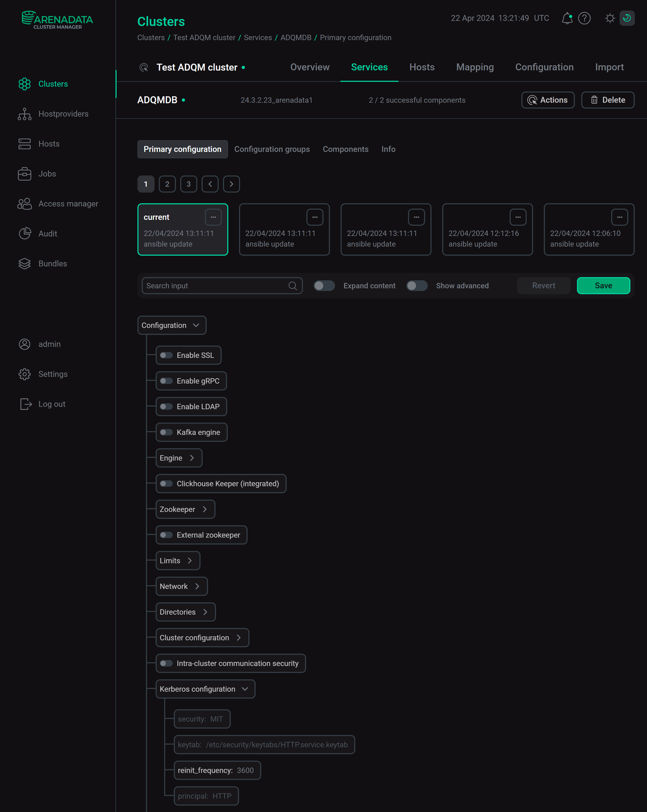Open the Import tab
Viewport: 647px width, 812px height.
click(609, 67)
